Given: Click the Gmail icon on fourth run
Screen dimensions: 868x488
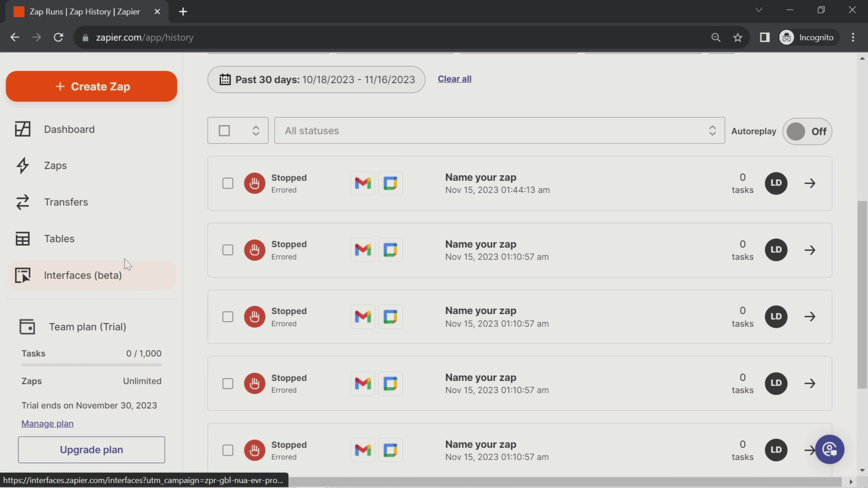Looking at the screenshot, I should 363,383.
